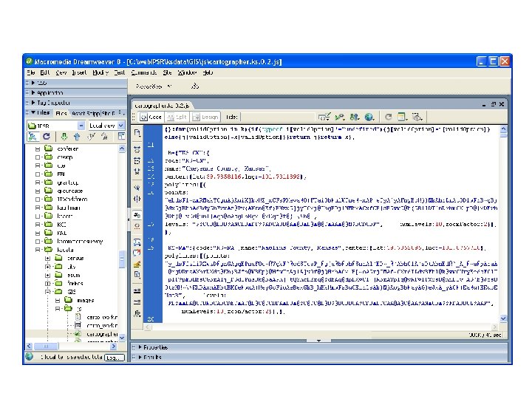Click the code editor vertical scrollbar down arrow

[x=503, y=318]
